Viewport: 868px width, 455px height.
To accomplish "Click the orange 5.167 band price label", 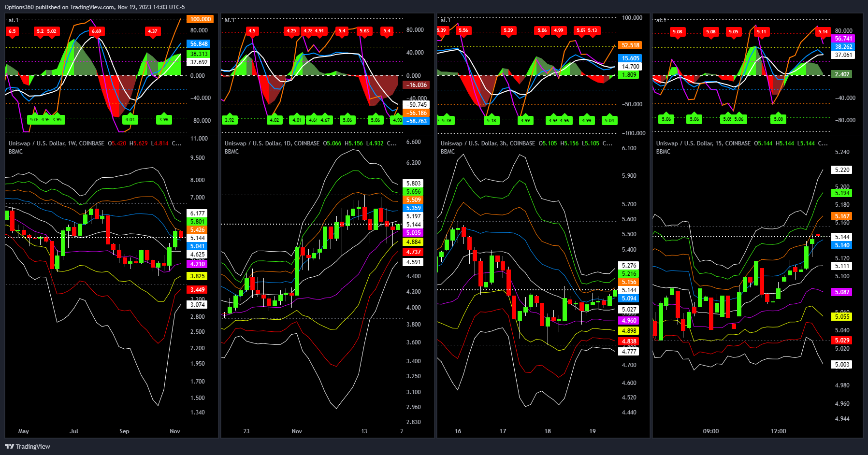I will (x=842, y=216).
